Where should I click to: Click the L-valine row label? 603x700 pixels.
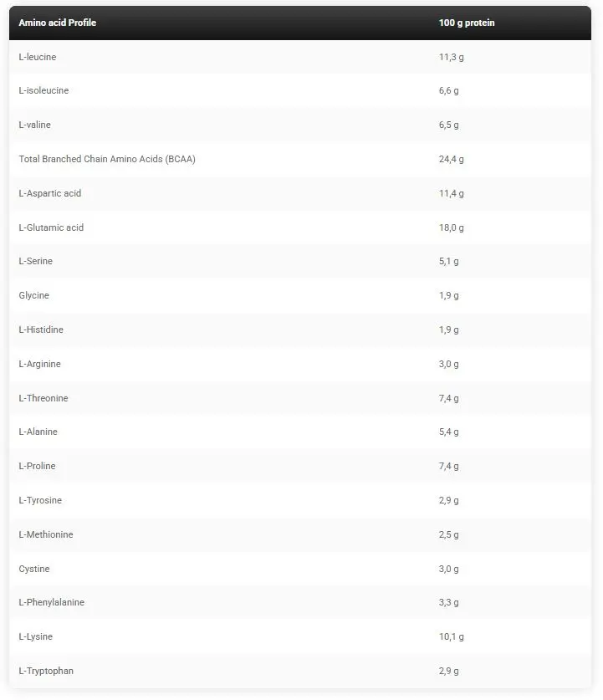tap(35, 125)
